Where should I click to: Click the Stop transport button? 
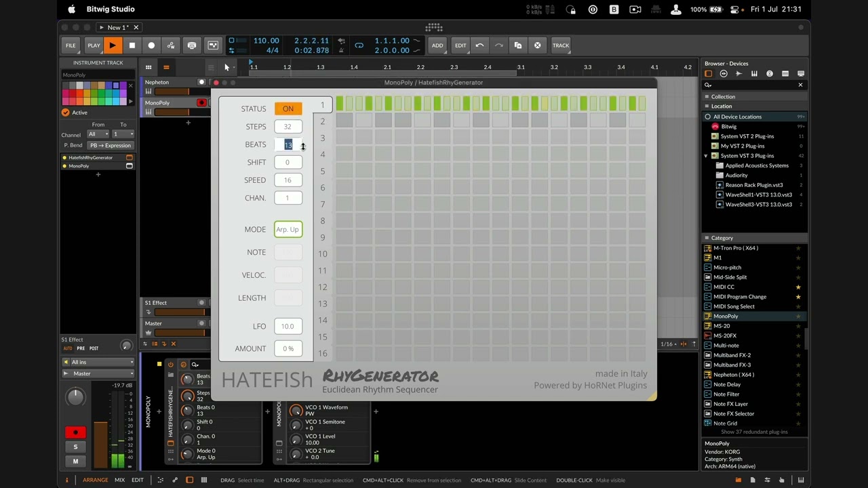132,45
